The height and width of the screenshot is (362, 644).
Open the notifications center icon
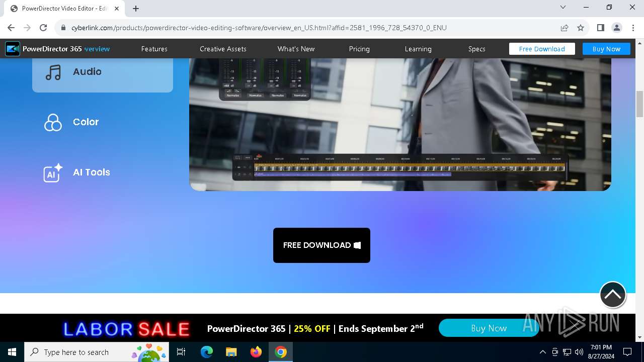tap(627, 352)
